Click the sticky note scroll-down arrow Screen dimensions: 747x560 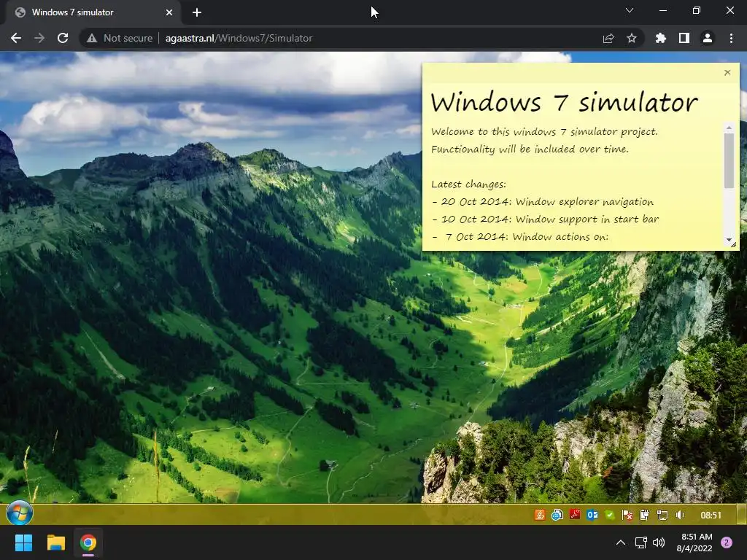coord(729,239)
